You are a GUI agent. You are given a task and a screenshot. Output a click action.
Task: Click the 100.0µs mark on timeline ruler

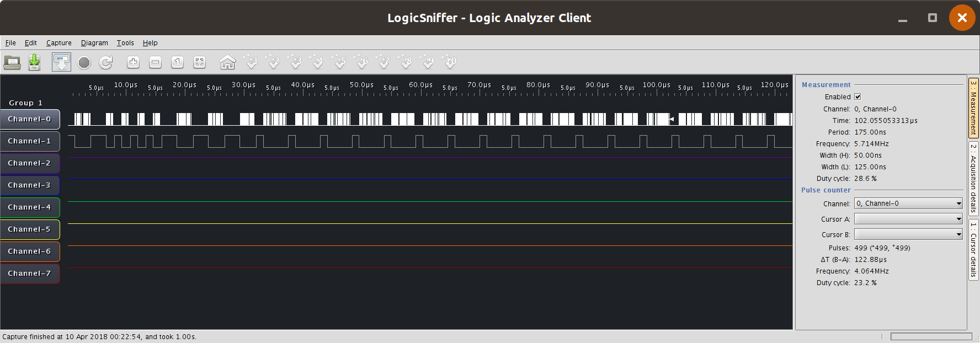pyautogui.click(x=657, y=85)
